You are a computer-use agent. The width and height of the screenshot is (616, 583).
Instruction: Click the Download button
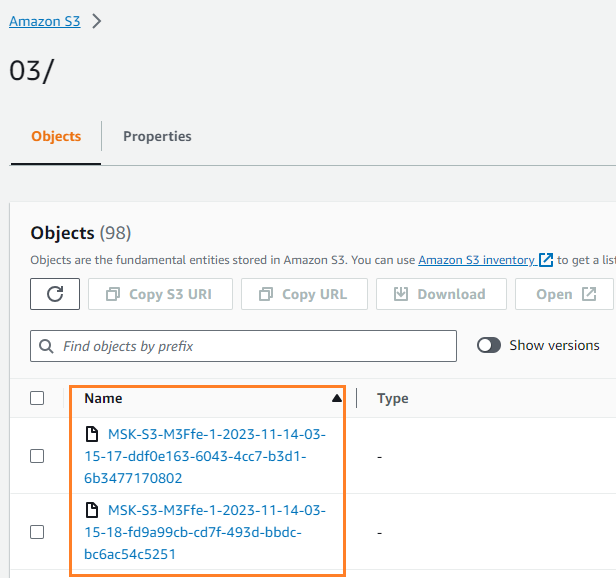pyautogui.click(x=441, y=294)
